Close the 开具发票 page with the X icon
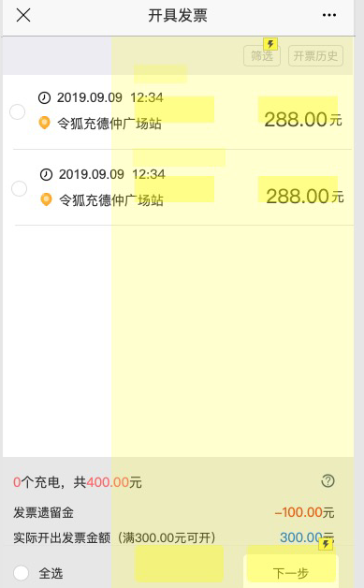364x588 pixels. 23,15
